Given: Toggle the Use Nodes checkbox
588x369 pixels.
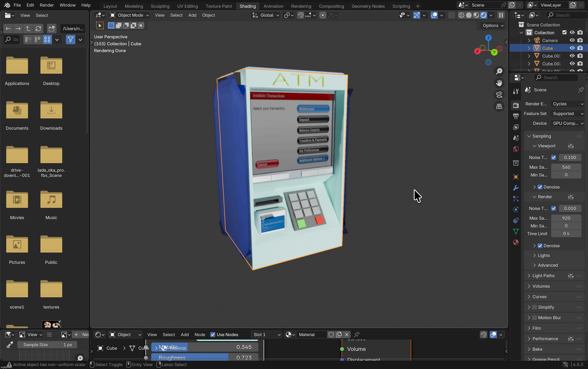Looking at the screenshot, I should (213, 335).
